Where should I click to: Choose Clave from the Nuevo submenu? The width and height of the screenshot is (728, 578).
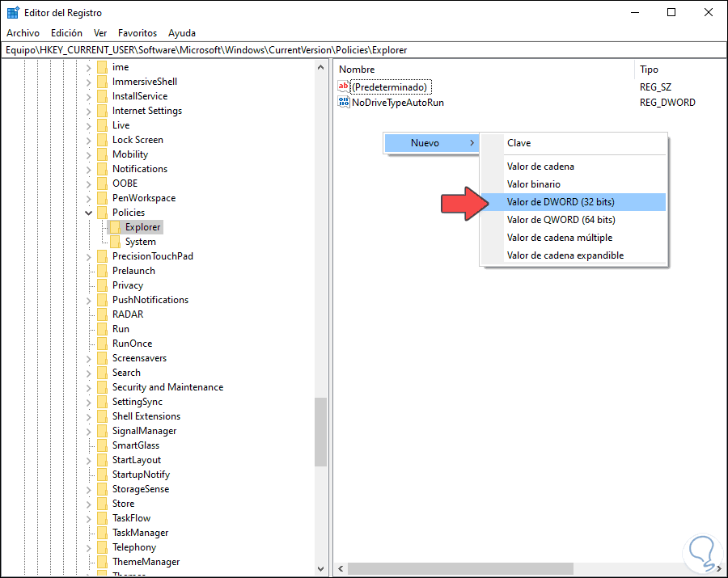click(574, 143)
